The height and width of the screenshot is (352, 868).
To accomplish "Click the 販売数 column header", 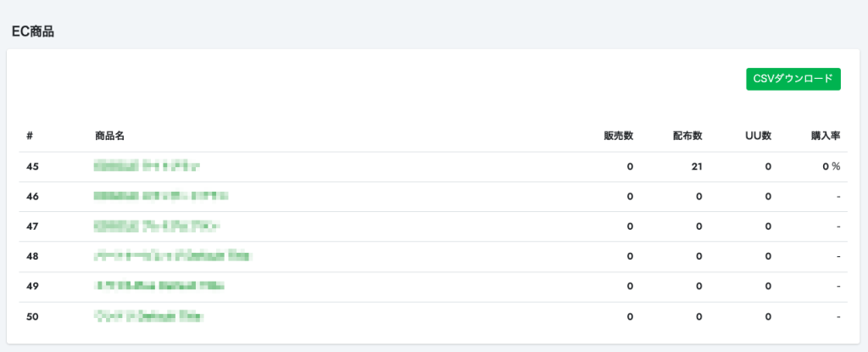I will tap(618, 136).
